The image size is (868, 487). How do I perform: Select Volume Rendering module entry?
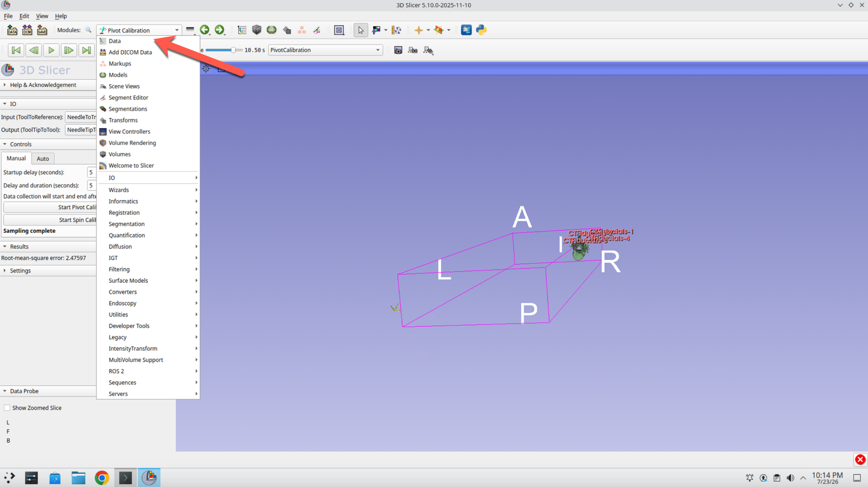[x=148, y=143]
